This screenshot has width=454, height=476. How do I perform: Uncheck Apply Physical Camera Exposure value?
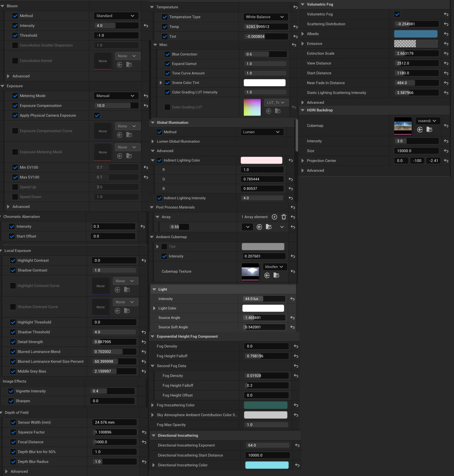click(97, 115)
